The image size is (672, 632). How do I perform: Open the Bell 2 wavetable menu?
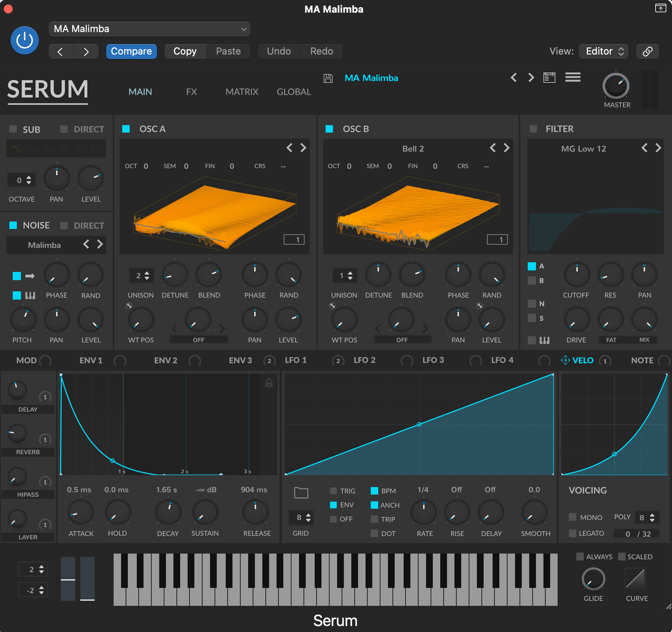413,149
